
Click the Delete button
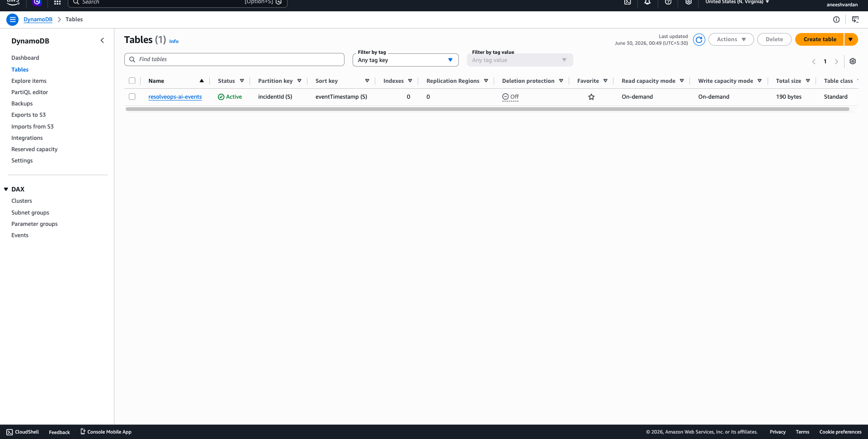(774, 39)
